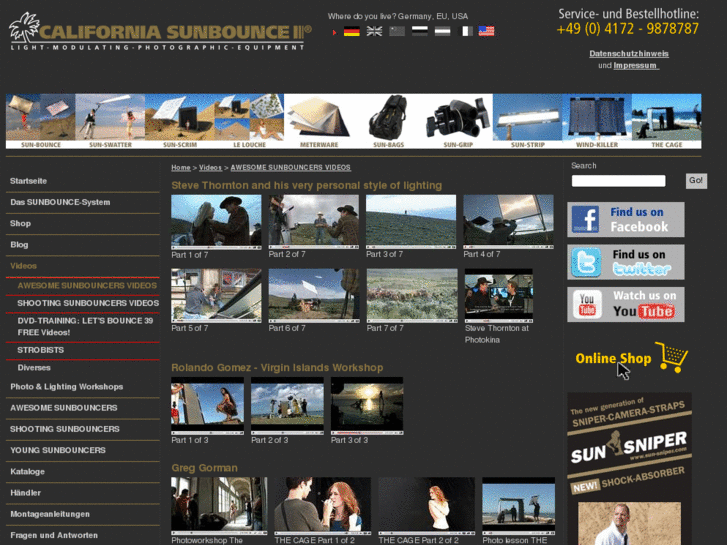727x545 pixels.
Task: Open the Datenschutzhinweis link
Action: click(629, 53)
